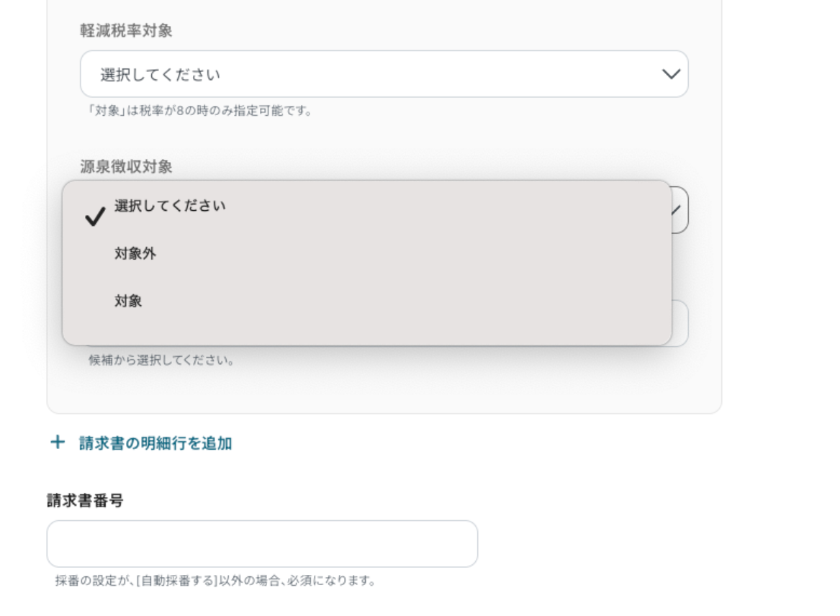The height and width of the screenshot is (616, 840).
Task: Click the chevron arrow of 軽減税率対象 field
Action: (x=671, y=74)
